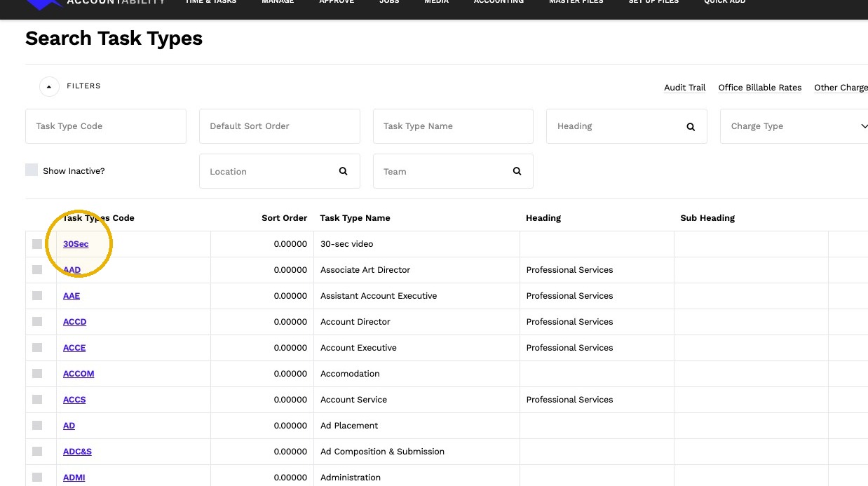
Task: Open the Media menu
Action: tap(436, 2)
